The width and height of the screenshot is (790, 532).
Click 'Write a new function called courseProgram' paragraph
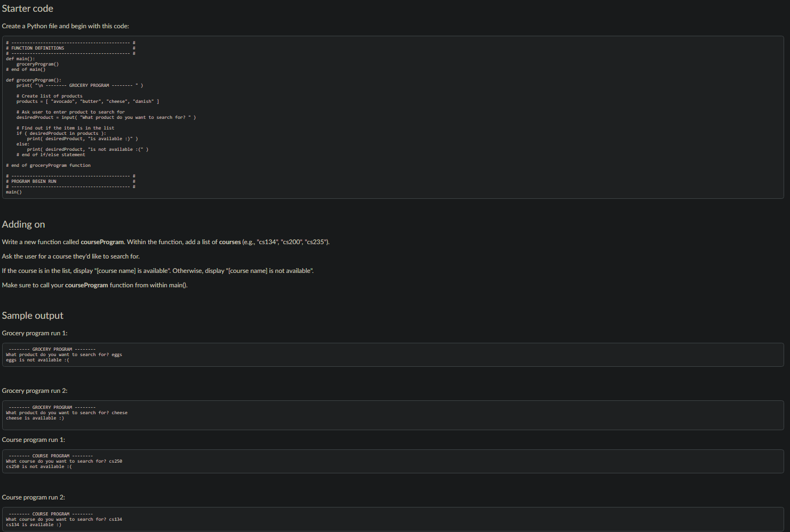pyautogui.click(x=166, y=242)
